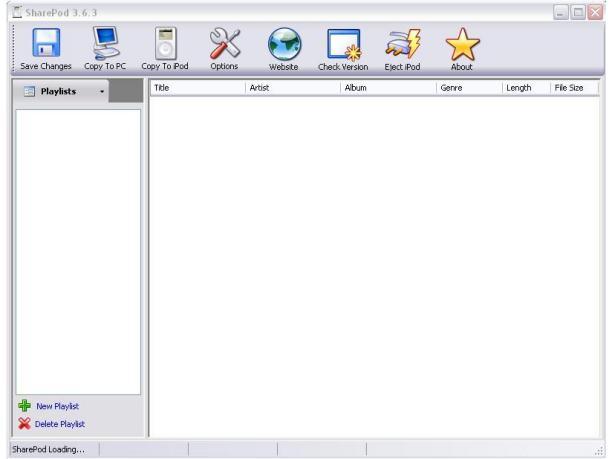612x459 pixels.
Task: Click the SharePod Loading status bar text
Action: tap(48, 449)
